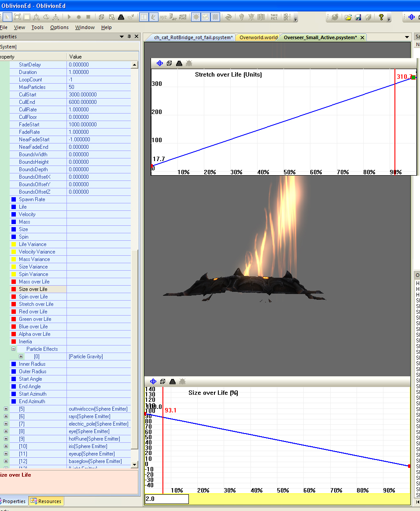
Task: Click the yellow swatch beside Life Variance
Action: 14,244
